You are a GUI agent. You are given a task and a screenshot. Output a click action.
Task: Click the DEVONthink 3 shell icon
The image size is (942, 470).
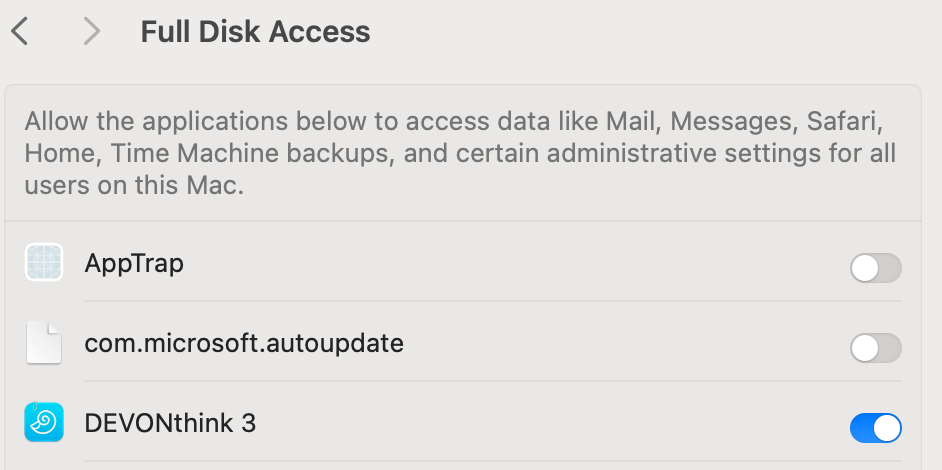44,423
